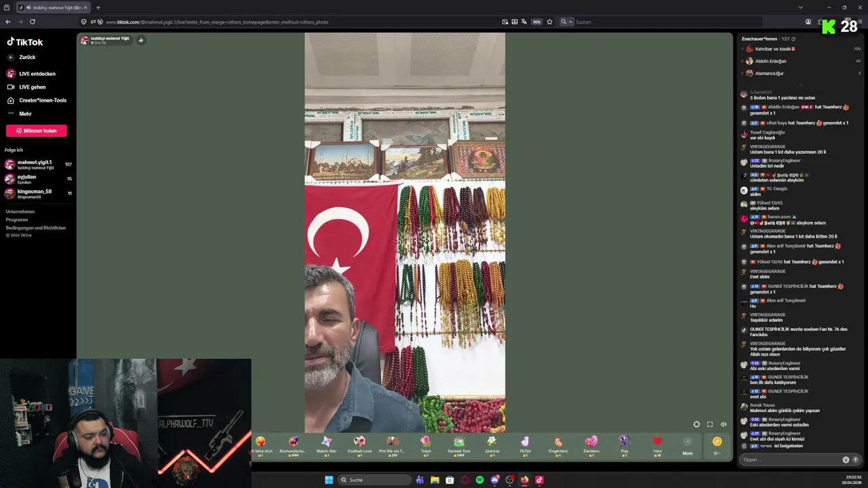Open Bedingungen und Richtlinien link
Viewport: 868px width, 488px height.
(36, 228)
